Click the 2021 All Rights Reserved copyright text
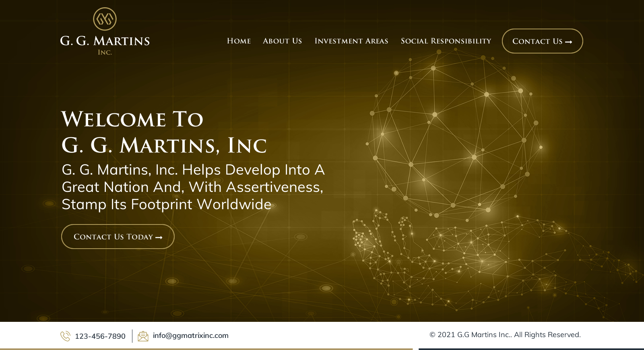Screen dimensions: 644x350 (x=505, y=335)
